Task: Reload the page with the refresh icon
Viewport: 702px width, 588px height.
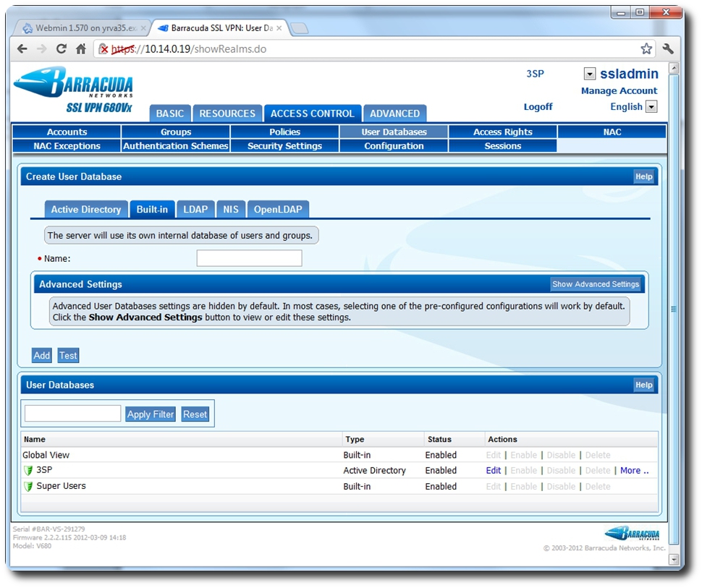Action: pyautogui.click(x=62, y=48)
